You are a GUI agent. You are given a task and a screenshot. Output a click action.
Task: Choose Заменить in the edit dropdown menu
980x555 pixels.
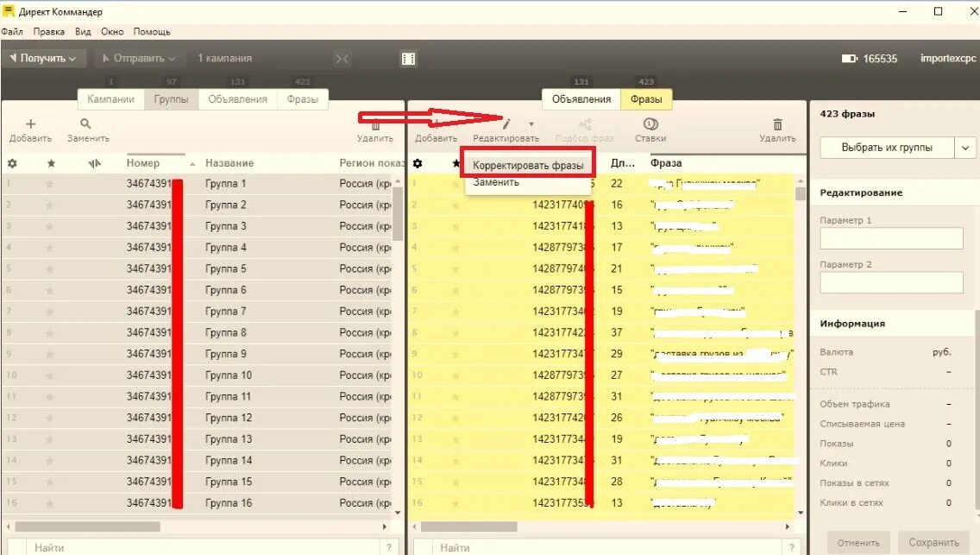pos(496,182)
